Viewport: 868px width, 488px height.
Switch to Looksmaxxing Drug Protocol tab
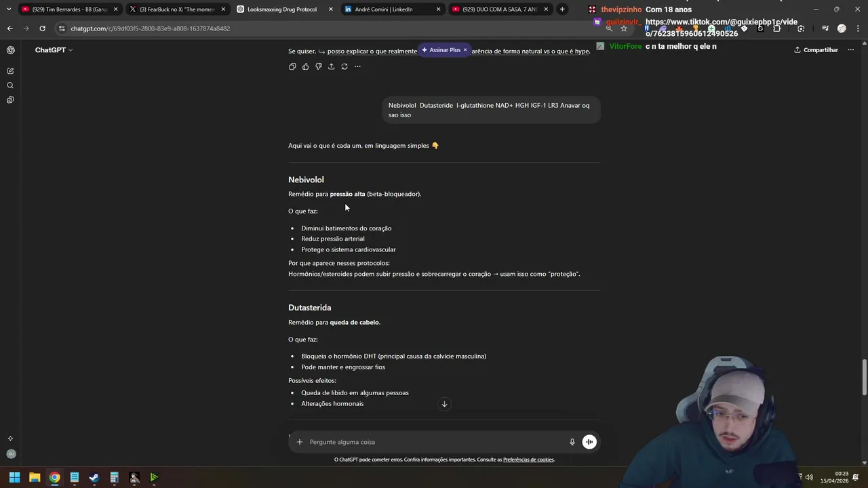pos(283,9)
